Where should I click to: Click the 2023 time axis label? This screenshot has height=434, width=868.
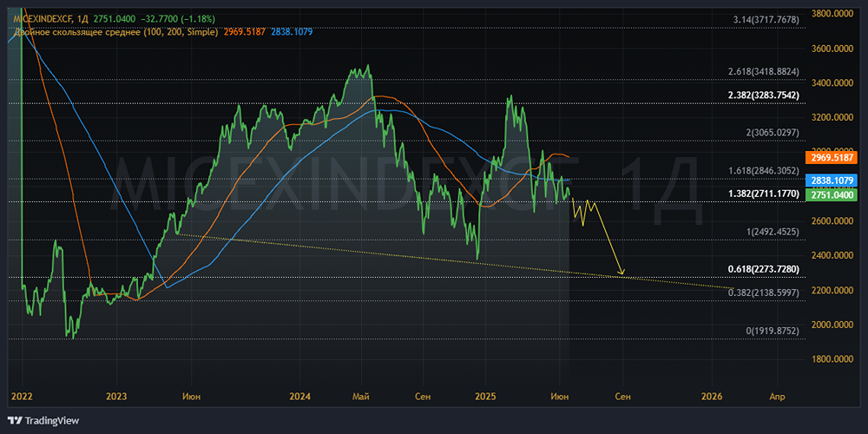click(116, 397)
